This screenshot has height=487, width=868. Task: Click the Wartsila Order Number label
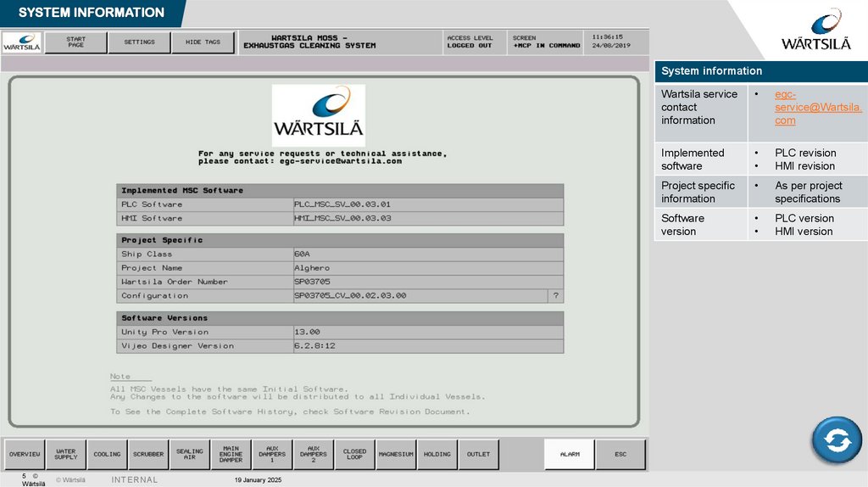(x=175, y=282)
